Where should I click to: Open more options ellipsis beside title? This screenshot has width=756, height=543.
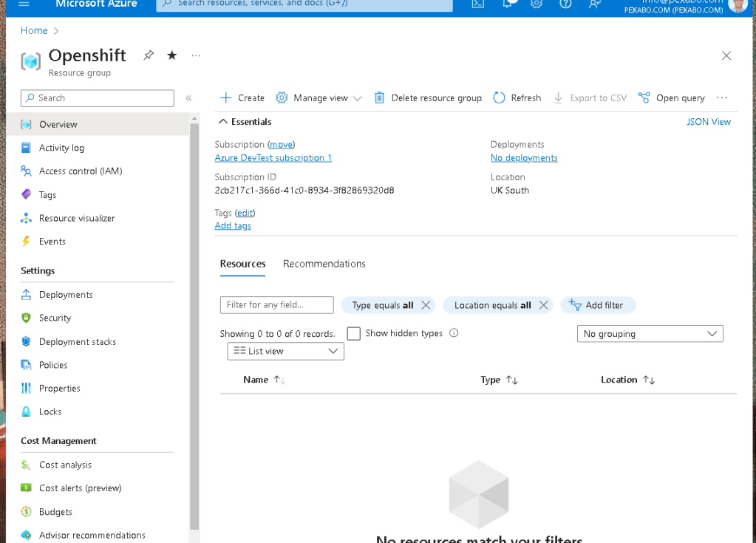click(195, 55)
